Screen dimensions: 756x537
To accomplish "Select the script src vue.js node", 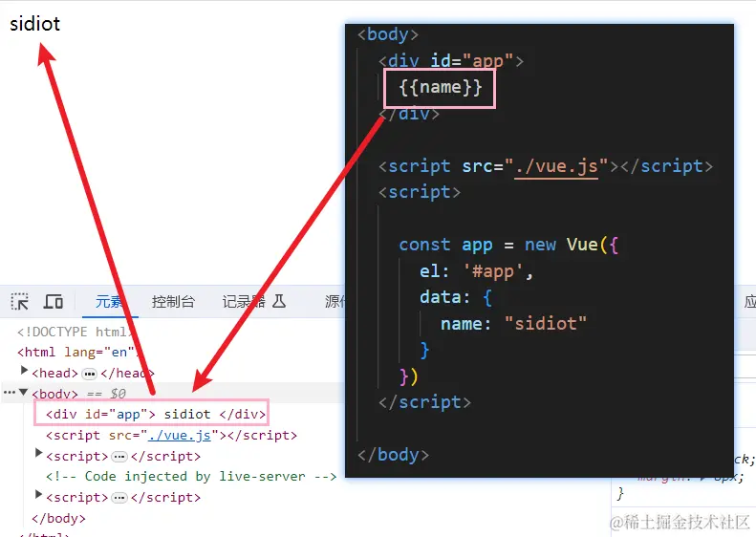I will click(171, 436).
